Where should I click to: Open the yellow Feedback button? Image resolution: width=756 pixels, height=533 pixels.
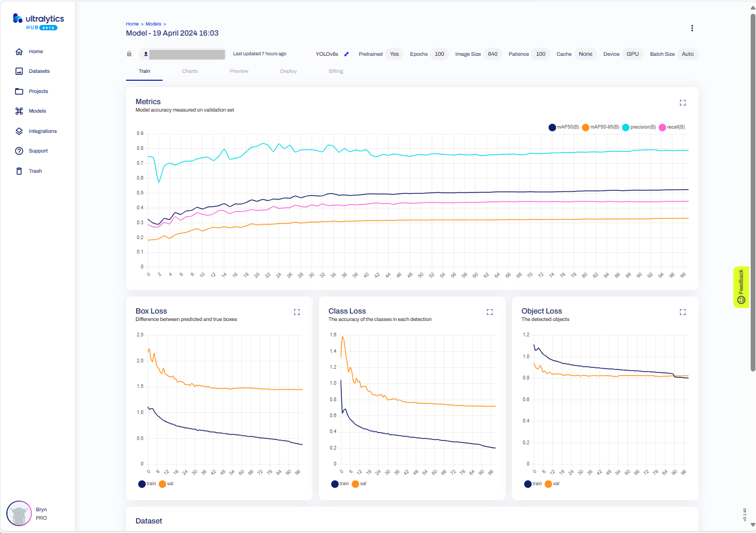coord(741,287)
